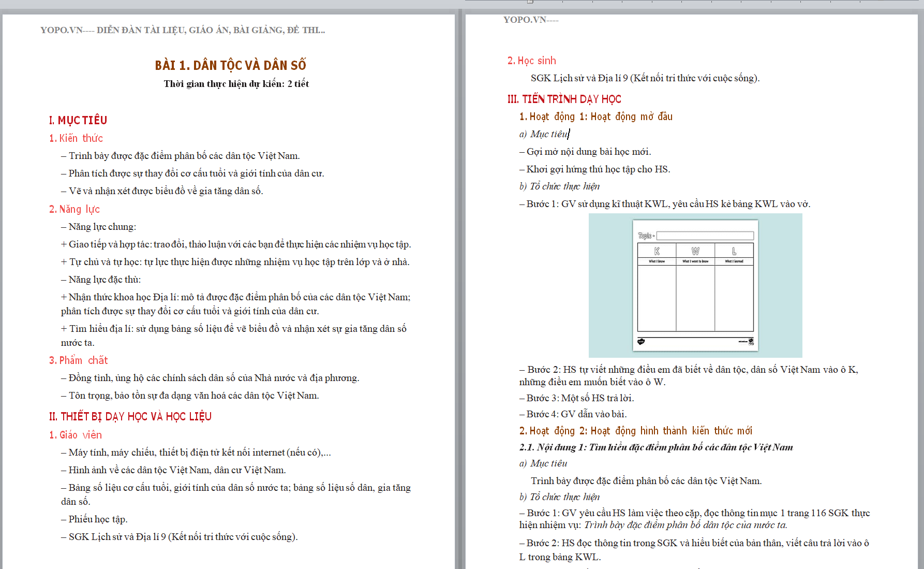
Task: Click the subheading '2. Năng lực'
Action: coord(74,209)
